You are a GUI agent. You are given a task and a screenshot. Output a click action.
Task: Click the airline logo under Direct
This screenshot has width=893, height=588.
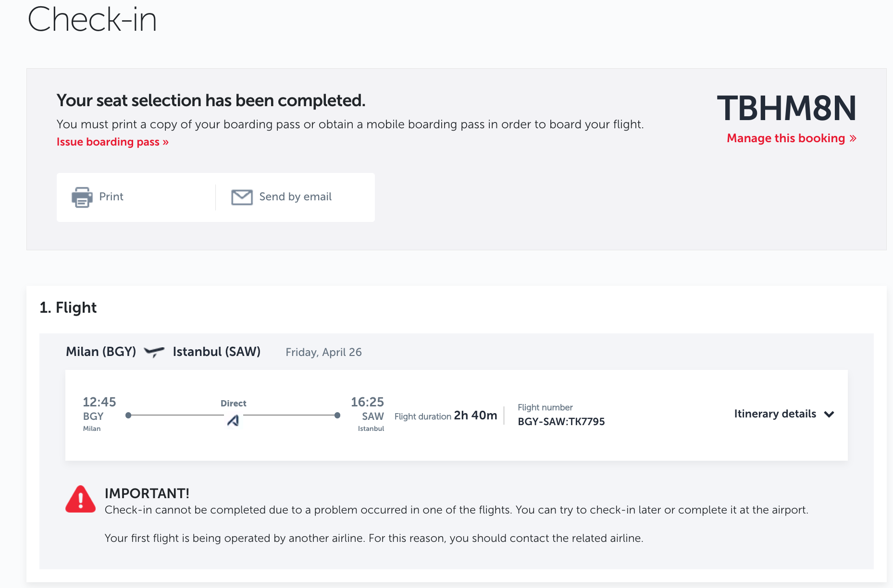(233, 421)
